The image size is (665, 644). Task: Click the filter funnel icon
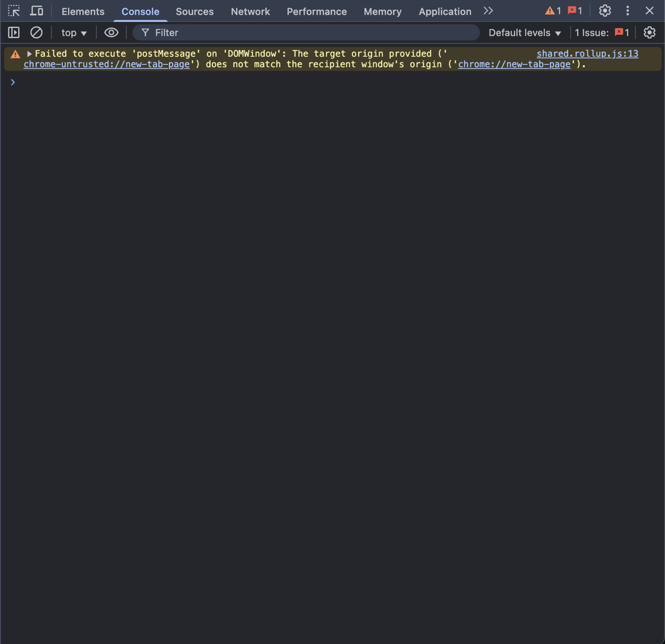pos(145,32)
